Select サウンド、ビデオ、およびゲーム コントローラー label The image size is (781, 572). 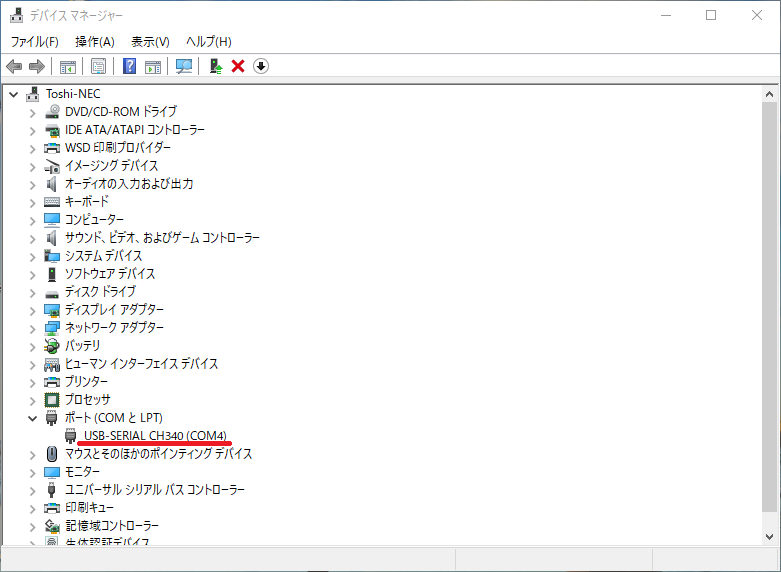[x=162, y=238]
